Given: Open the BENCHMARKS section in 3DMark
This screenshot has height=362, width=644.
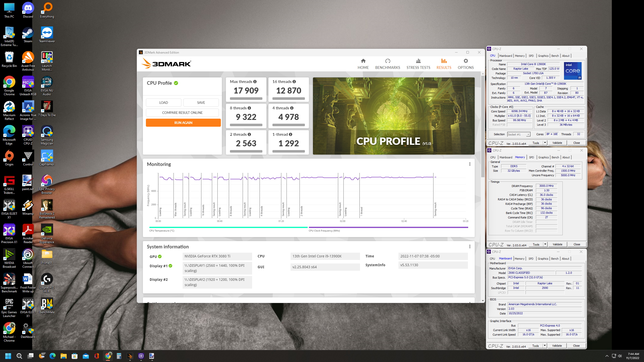Looking at the screenshot, I should 387,64.
